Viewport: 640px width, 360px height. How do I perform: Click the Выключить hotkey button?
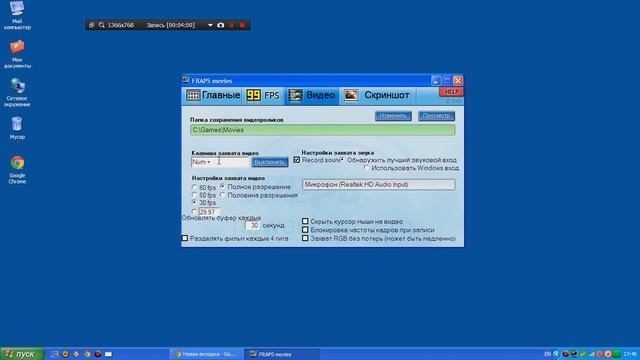(269, 162)
